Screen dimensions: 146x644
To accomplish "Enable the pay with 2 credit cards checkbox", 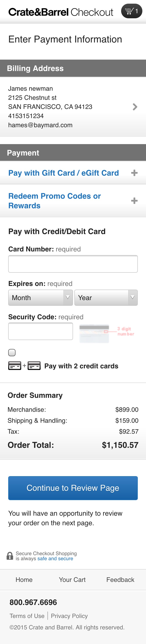I will click(12, 353).
